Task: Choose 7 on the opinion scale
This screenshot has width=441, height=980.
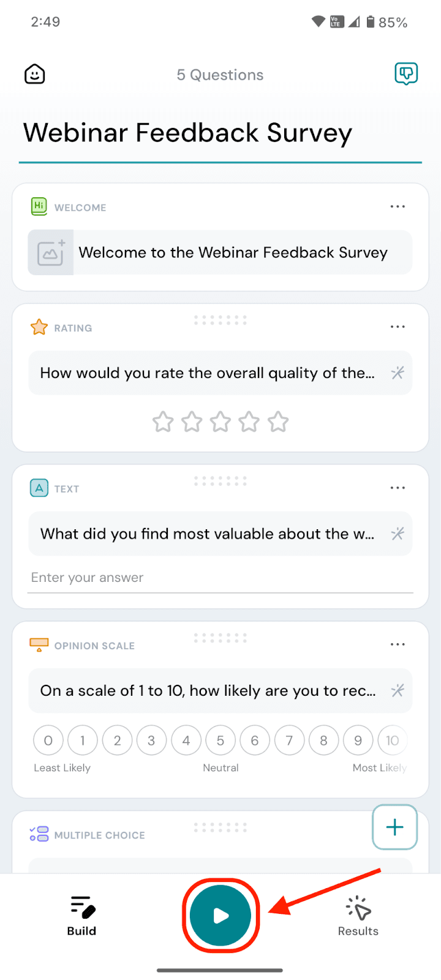Action: (289, 741)
